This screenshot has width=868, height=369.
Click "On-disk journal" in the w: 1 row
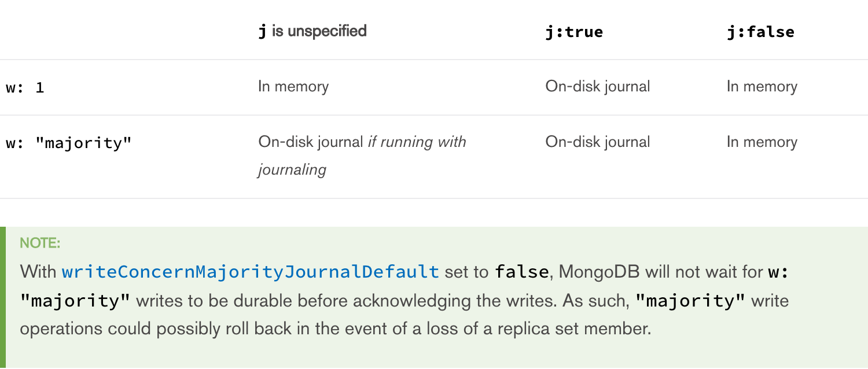click(598, 87)
